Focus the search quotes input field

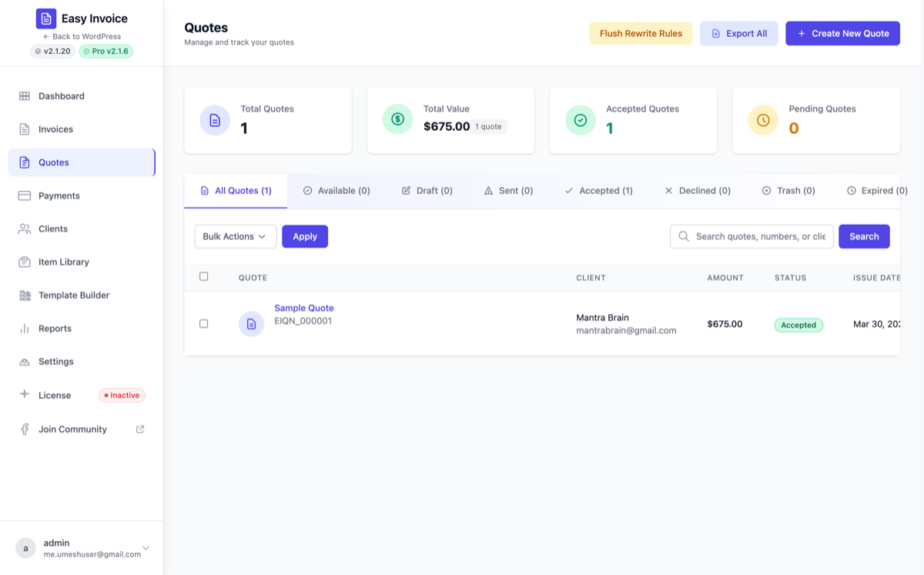[x=752, y=236]
